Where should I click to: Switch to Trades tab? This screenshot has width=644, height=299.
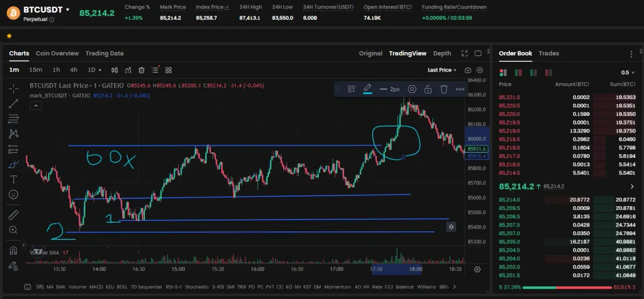[x=549, y=53]
